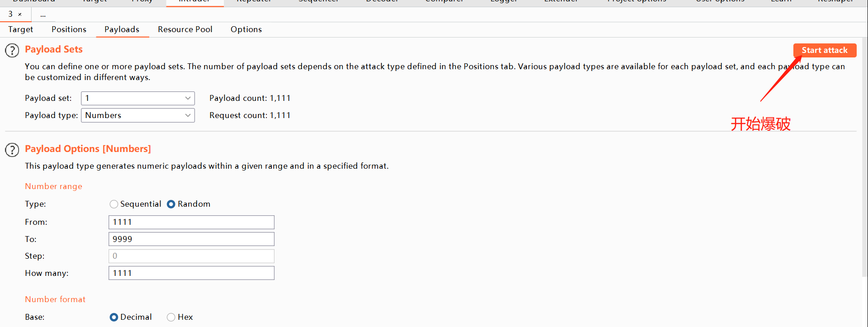868x327 pixels.
Task: Click the help icon next to Payload Sets
Action: pyautogui.click(x=12, y=50)
